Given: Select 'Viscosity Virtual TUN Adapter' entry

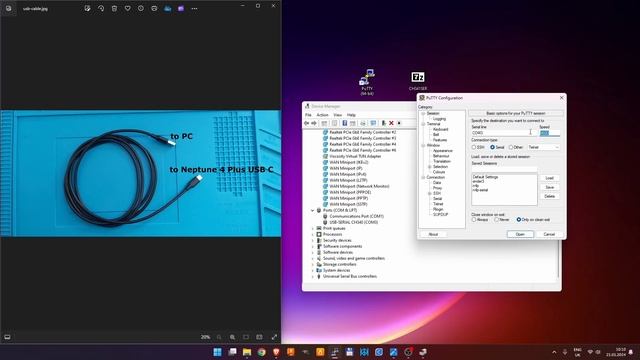Looking at the screenshot, I should pos(355,156).
